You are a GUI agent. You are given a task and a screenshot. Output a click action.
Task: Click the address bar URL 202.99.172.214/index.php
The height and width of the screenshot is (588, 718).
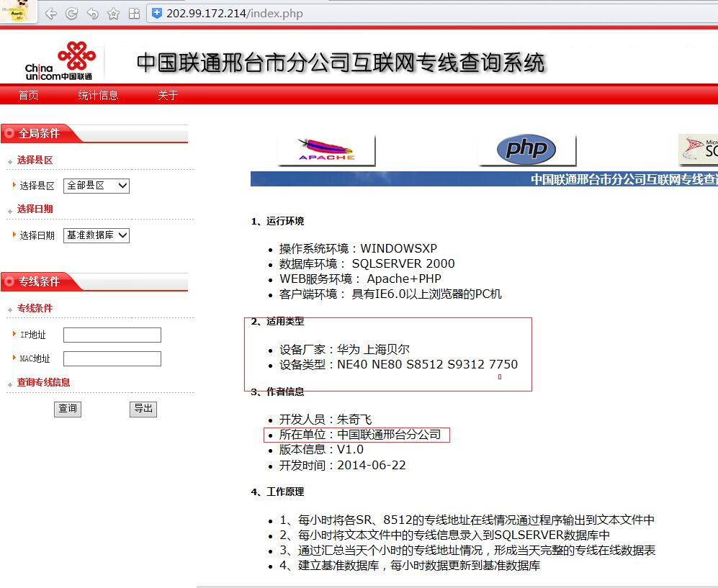point(235,13)
